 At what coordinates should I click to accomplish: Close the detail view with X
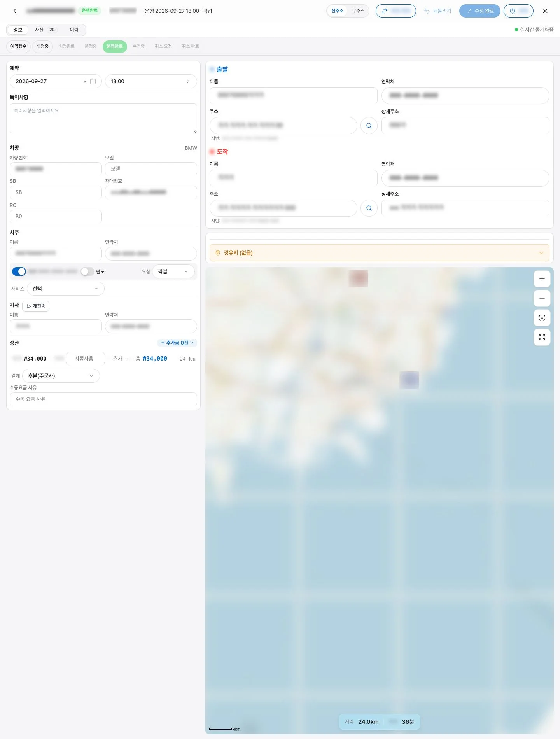[545, 11]
